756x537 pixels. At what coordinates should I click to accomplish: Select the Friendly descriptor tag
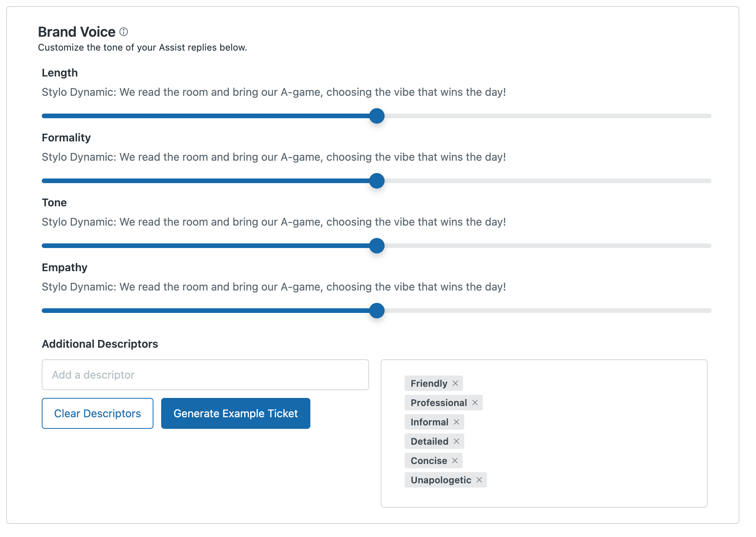click(429, 383)
